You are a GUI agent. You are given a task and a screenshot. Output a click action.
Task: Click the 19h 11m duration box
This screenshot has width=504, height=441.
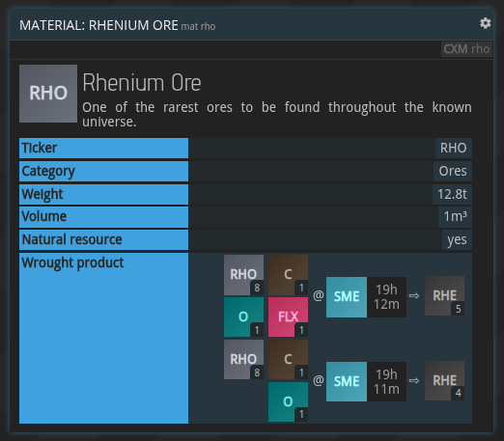pyautogui.click(x=386, y=381)
